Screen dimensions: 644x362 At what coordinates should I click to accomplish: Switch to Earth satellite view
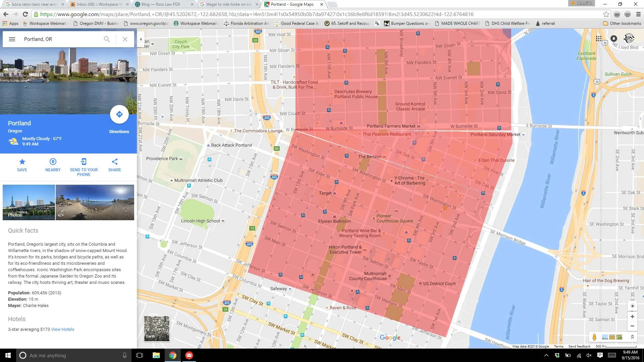(x=157, y=328)
